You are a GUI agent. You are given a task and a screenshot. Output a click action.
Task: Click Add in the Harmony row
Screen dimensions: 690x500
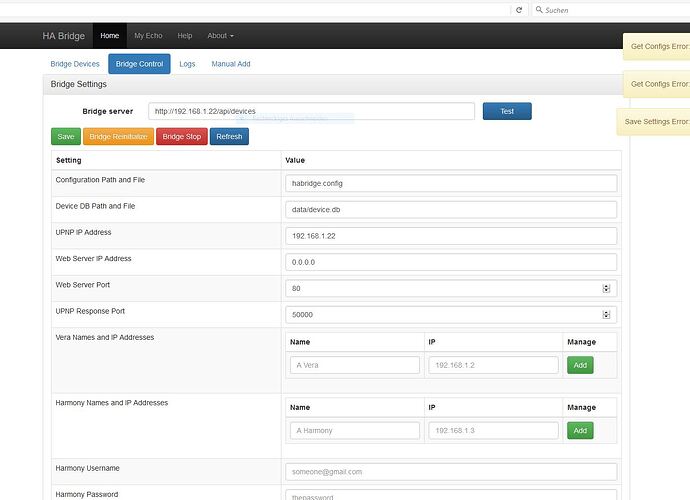click(579, 430)
